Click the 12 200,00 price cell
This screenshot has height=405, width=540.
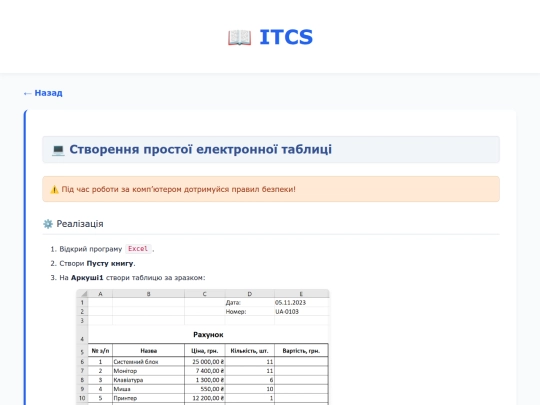[205, 398]
